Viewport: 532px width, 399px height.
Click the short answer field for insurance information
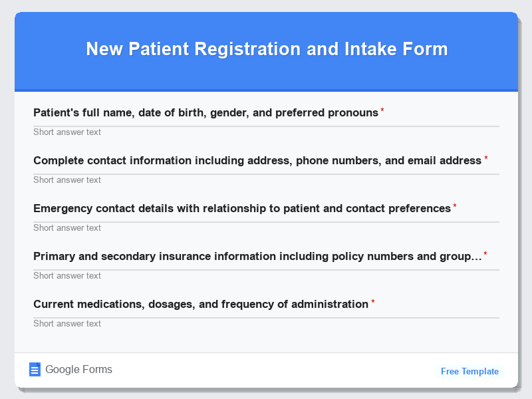266,276
